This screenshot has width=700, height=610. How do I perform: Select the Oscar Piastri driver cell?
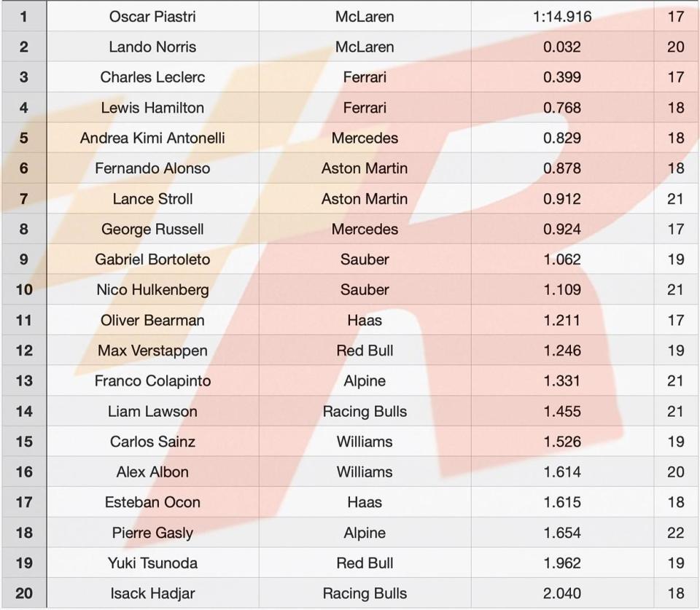152,17
